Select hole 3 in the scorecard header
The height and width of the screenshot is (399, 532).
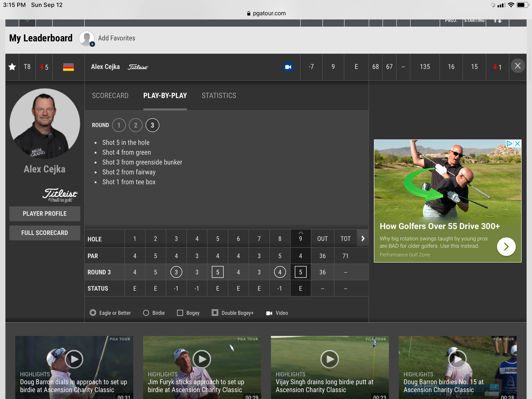pos(176,239)
